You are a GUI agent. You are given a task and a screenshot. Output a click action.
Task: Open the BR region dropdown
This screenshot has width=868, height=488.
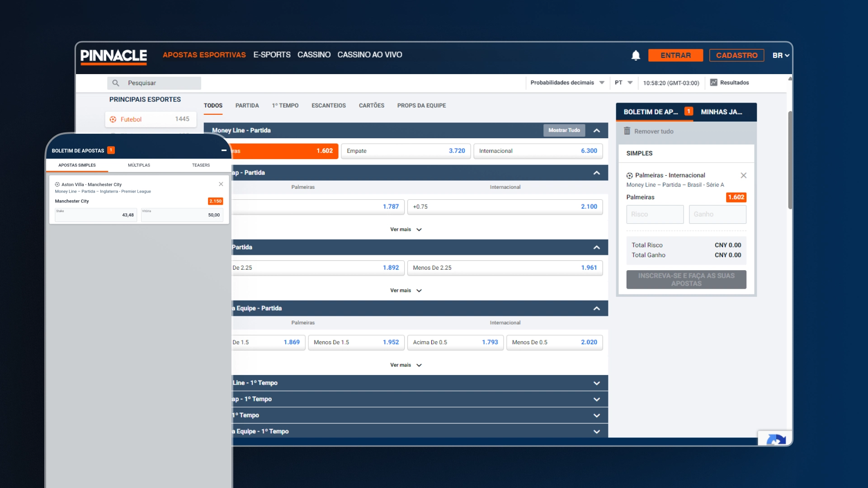[781, 55]
